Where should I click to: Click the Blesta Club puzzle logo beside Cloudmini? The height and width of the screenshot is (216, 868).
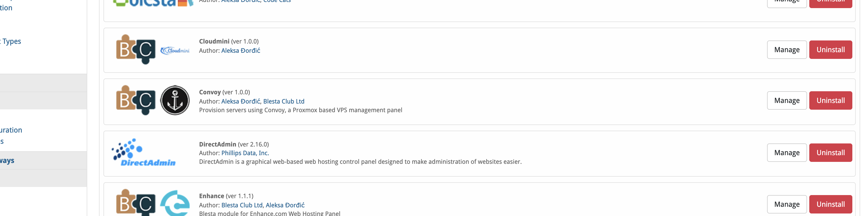pos(136,49)
